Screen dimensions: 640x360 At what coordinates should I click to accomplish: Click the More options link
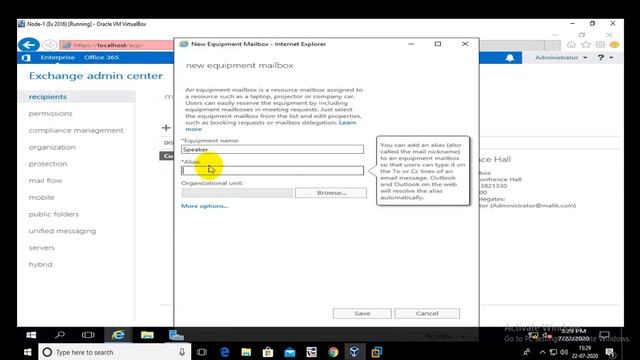click(x=204, y=206)
